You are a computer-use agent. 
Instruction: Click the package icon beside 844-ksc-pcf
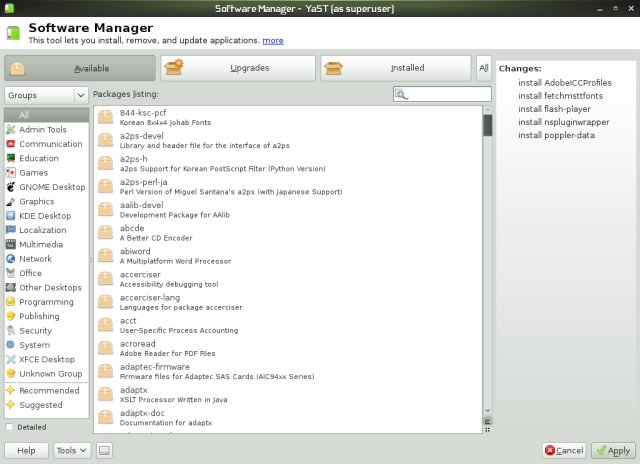105,117
